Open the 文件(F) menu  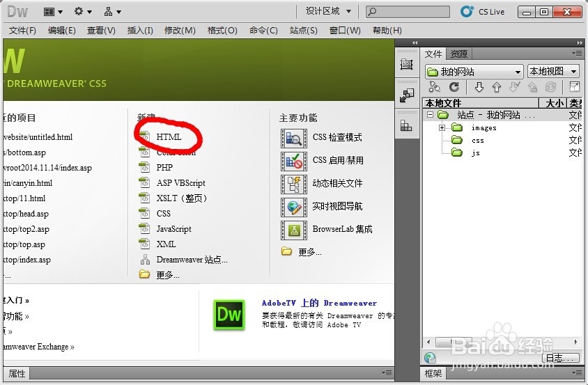22,31
